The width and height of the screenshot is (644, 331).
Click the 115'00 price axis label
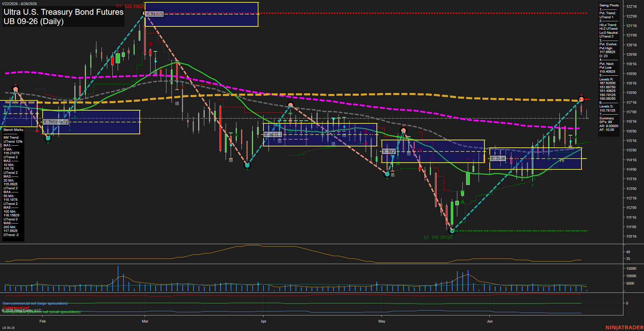pos(631,150)
